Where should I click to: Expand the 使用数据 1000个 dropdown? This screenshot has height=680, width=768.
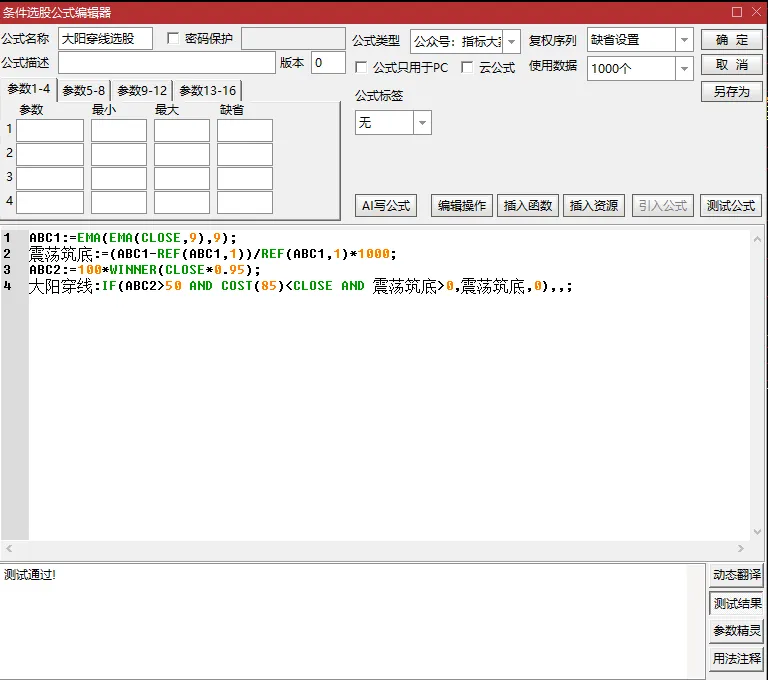point(684,69)
